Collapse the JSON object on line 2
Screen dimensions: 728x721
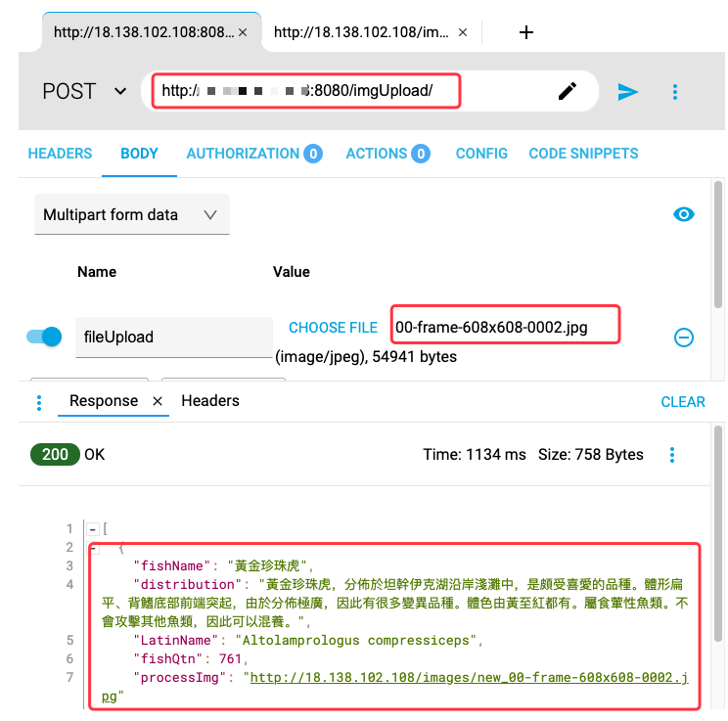click(x=94, y=548)
